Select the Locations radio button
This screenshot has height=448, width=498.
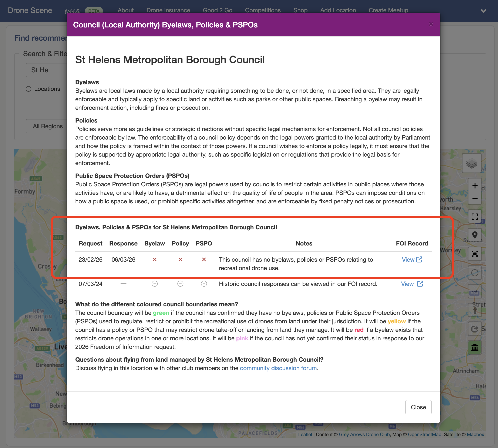pos(28,89)
